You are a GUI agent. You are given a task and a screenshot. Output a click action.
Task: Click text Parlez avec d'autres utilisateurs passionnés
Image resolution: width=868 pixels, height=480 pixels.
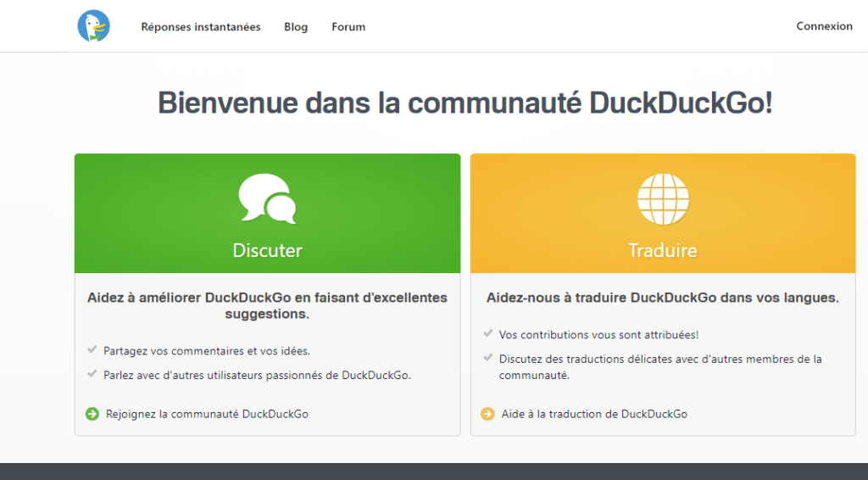pyautogui.click(x=257, y=375)
